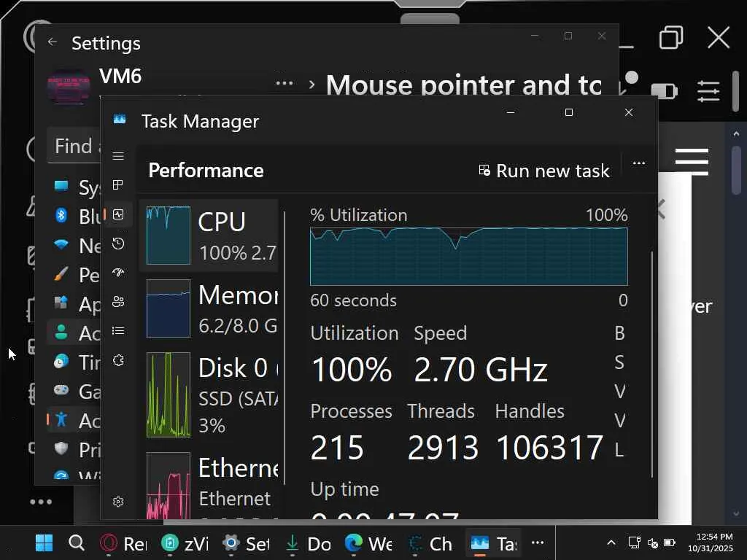Click the Run new task button
Image resolution: width=747 pixels, height=560 pixels.
pyautogui.click(x=543, y=171)
